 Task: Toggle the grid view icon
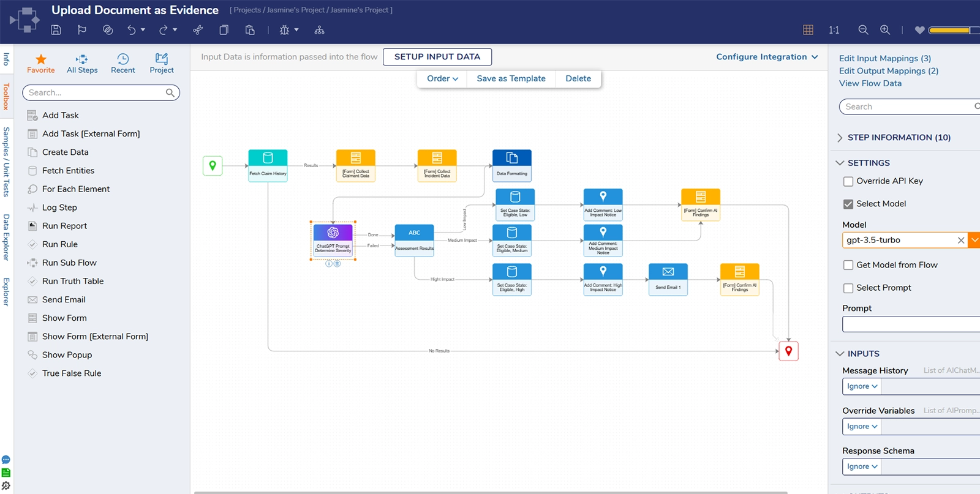pos(808,30)
